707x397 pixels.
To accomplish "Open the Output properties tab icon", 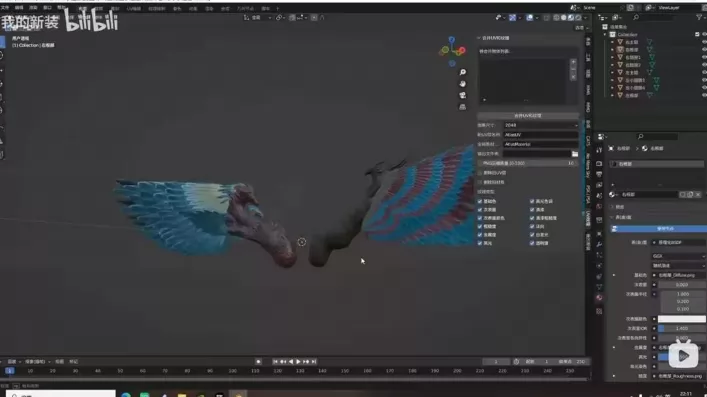I will (x=599, y=174).
